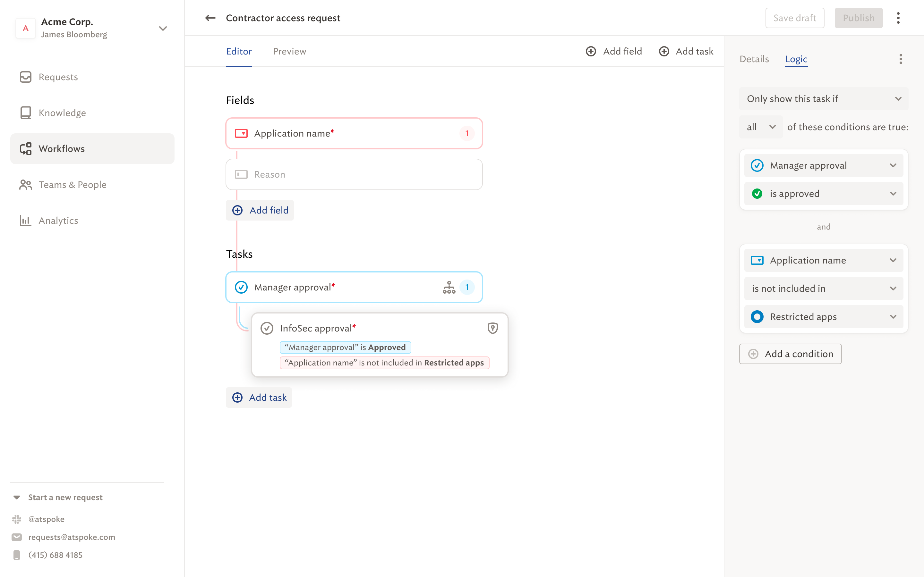Select the Reason field card
Image resolution: width=924 pixels, height=577 pixels.
(x=354, y=174)
